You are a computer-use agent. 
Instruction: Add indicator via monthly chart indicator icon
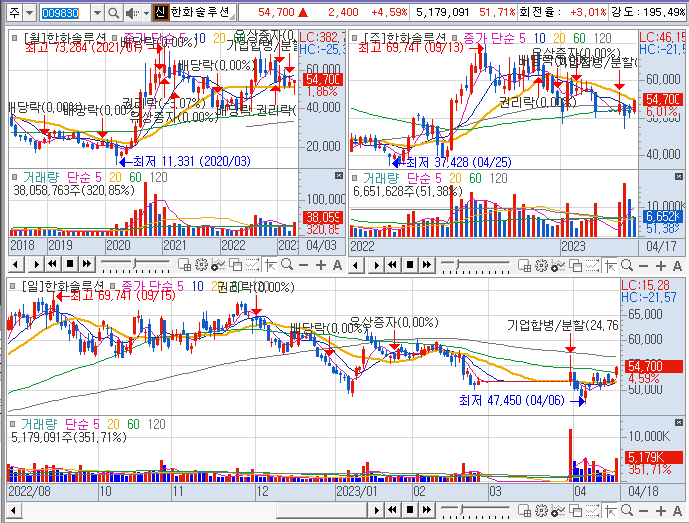pos(218,265)
